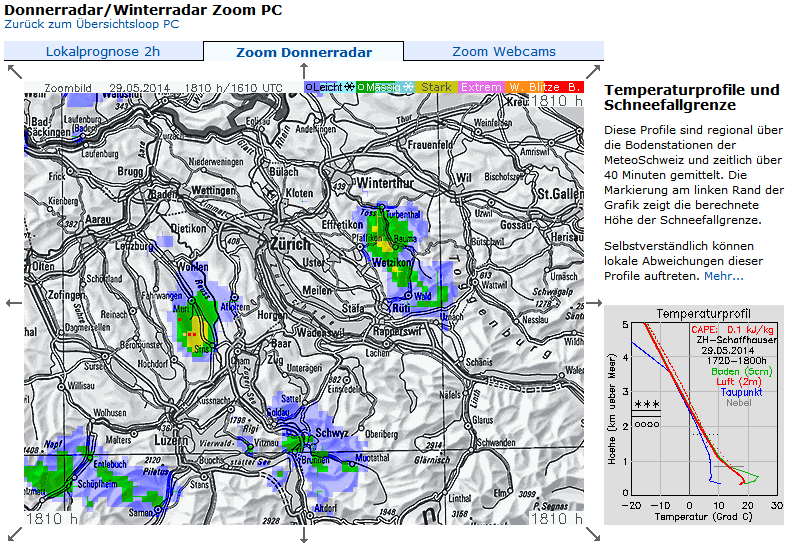Viewport: 794px width, 548px height.
Task: Click the storm cell near Sins
Action: pyautogui.click(x=195, y=329)
